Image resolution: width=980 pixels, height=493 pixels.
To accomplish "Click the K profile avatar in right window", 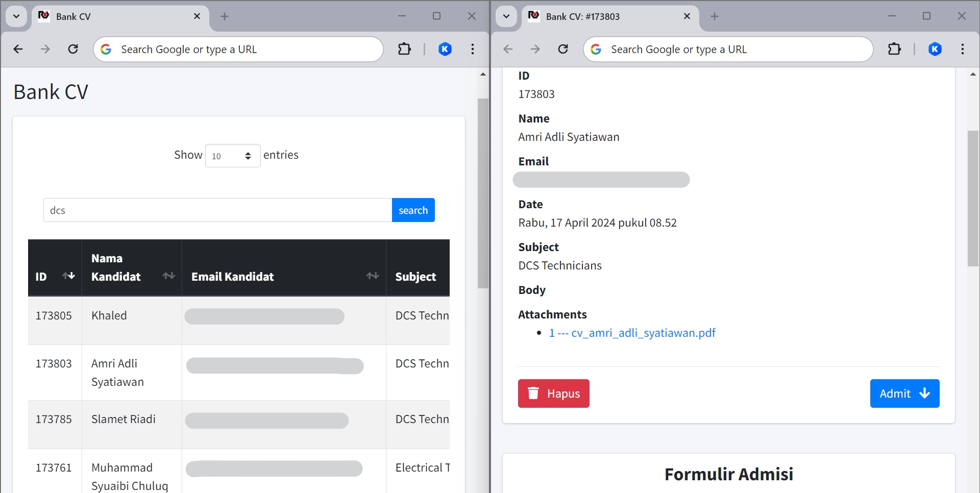I will pyautogui.click(x=935, y=49).
